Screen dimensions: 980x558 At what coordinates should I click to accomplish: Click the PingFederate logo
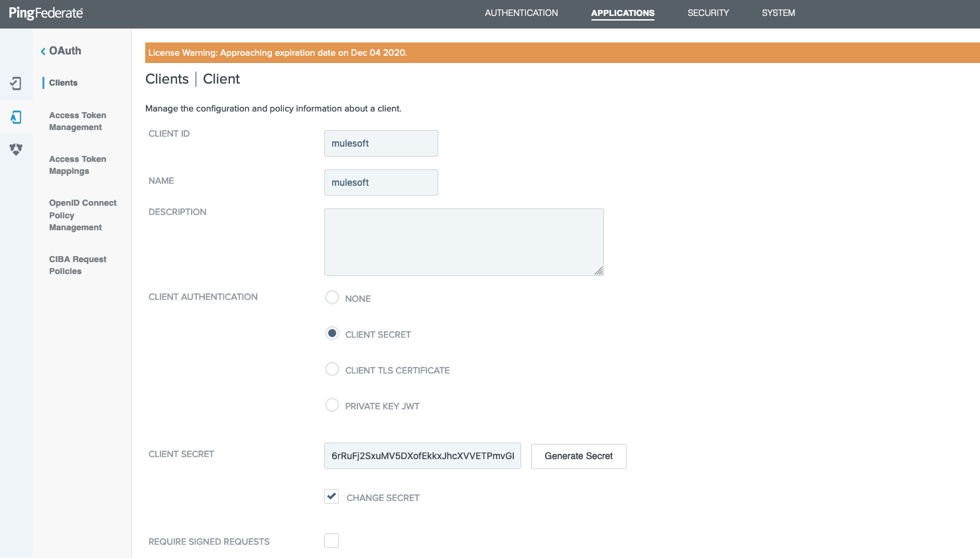coord(46,13)
